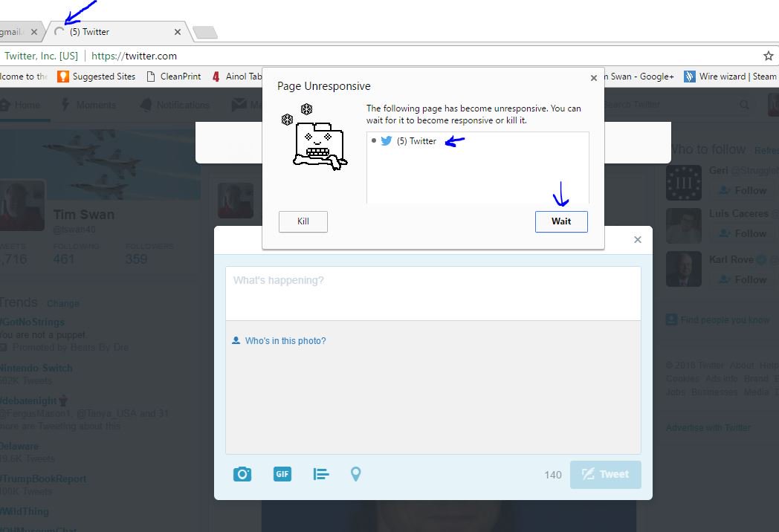Image resolution: width=779 pixels, height=532 pixels.
Task: Follow Luis Caceres
Action: (743, 233)
